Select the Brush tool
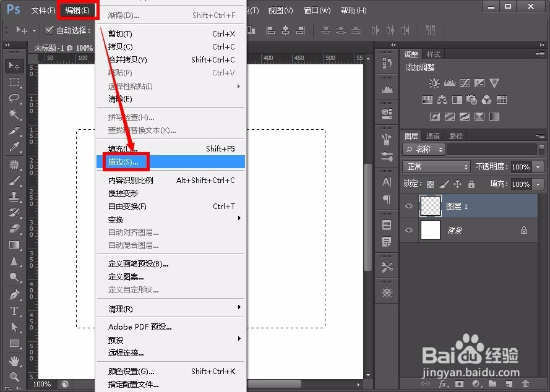This screenshot has height=392, width=550. [x=14, y=181]
